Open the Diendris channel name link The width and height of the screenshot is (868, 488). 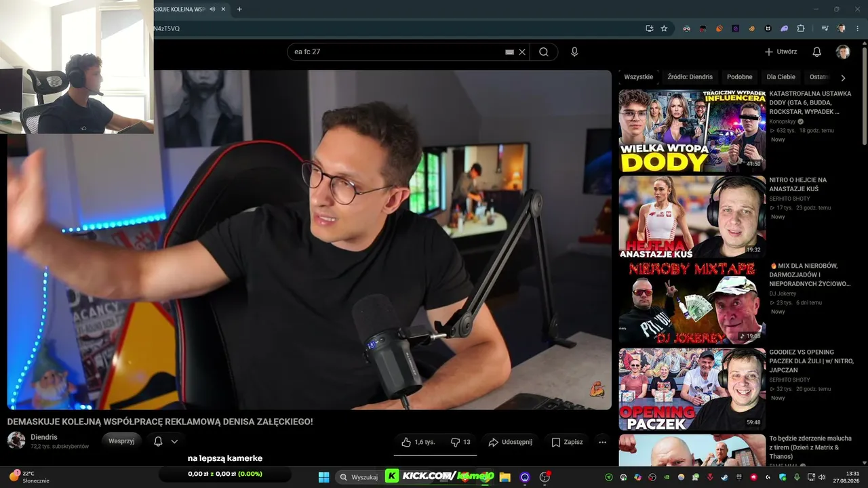[x=44, y=437]
